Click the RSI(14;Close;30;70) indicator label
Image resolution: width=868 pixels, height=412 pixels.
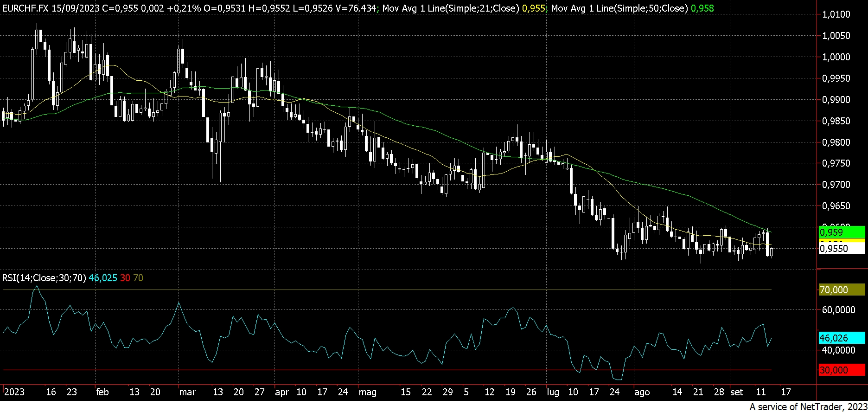coord(44,278)
